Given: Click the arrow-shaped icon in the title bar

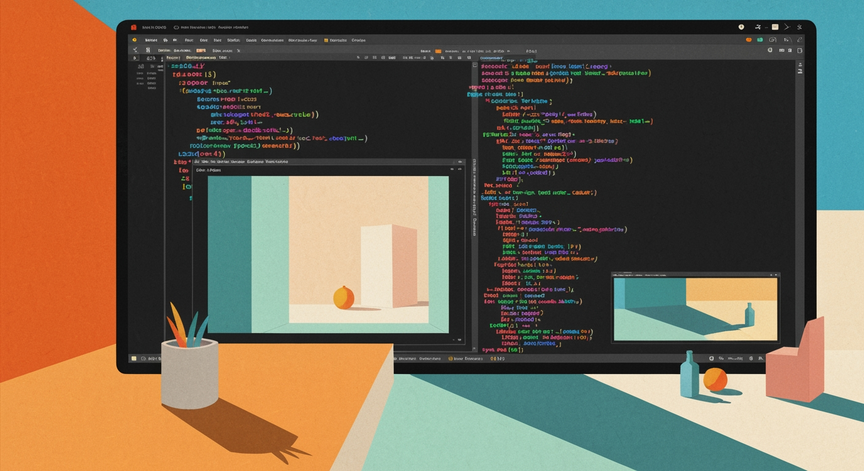Looking at the screenshot, I should click(787, 26).
